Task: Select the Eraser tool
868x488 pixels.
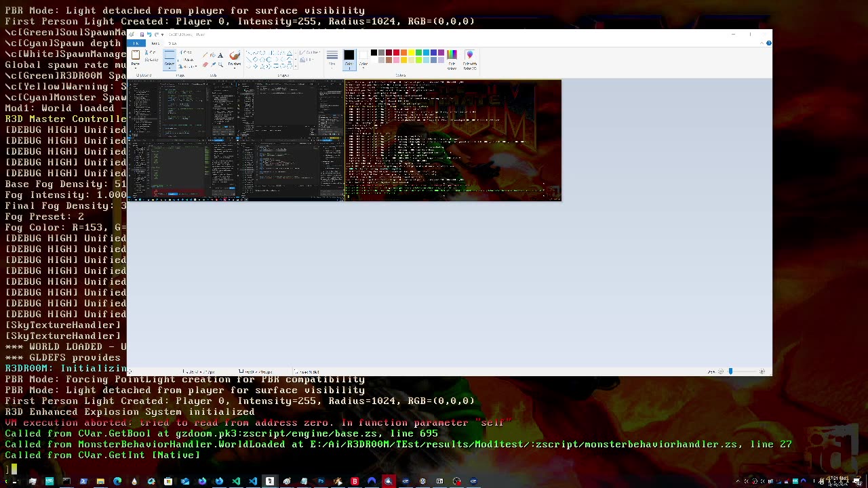Action: pos(205,64)
